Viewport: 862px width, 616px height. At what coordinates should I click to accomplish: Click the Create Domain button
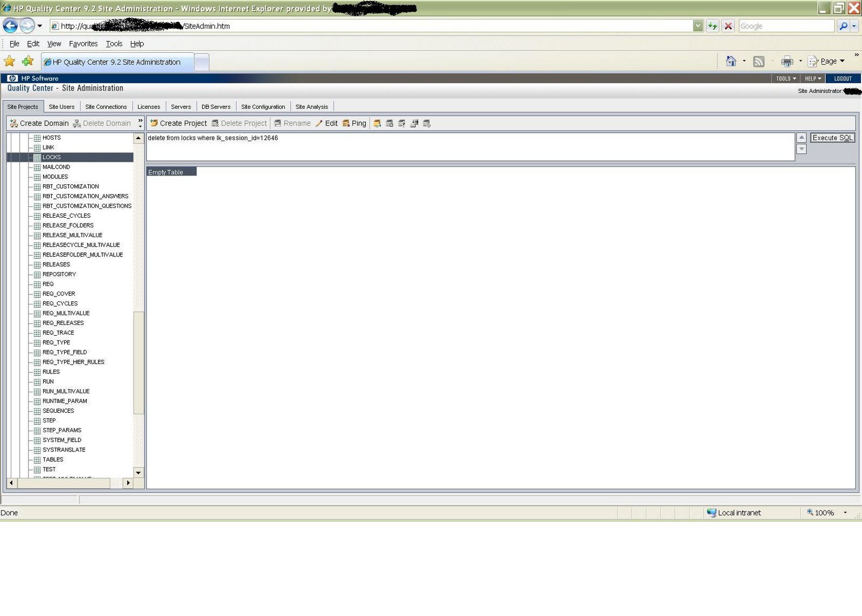tap(39, 123)
